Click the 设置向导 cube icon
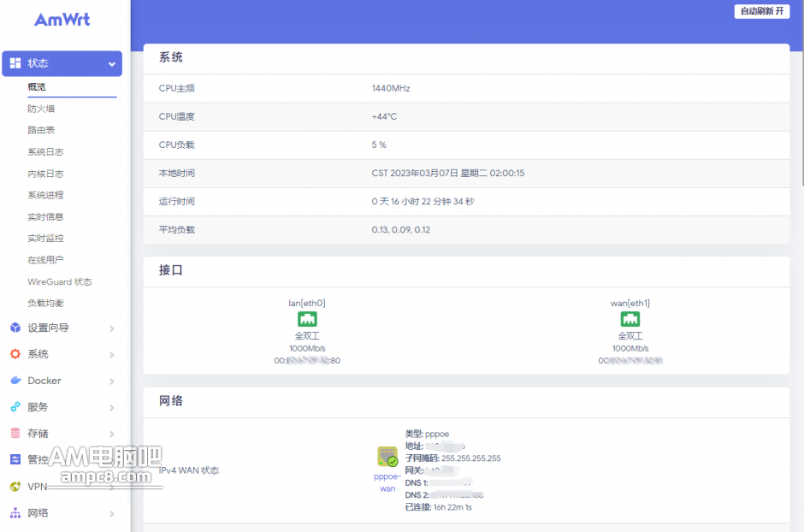This screenshot has height=532, width=804. click(15, 328)
